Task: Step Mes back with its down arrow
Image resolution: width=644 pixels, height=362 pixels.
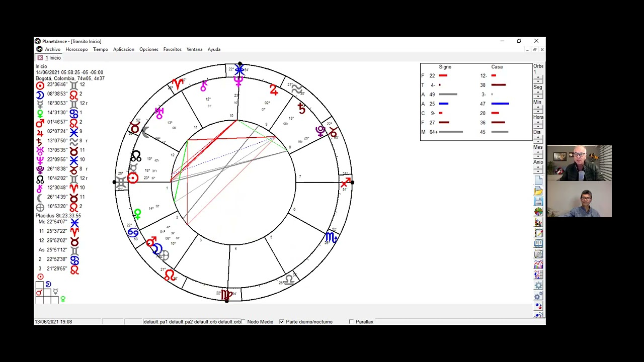Action: [538, 156]
